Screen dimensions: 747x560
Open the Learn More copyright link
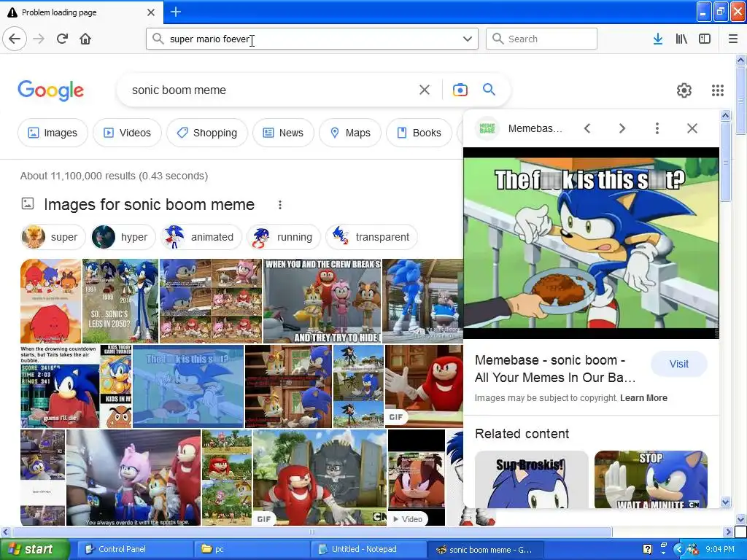tap(643, 397)
